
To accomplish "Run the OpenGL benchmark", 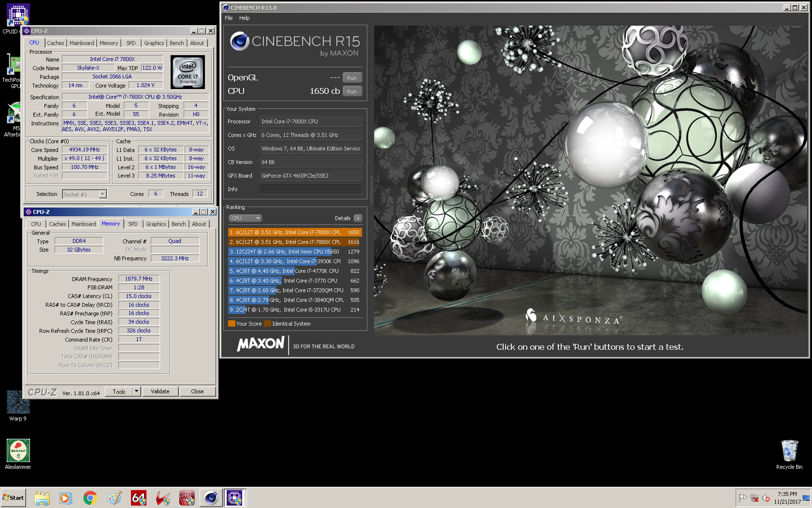I will tap(352, 78).
